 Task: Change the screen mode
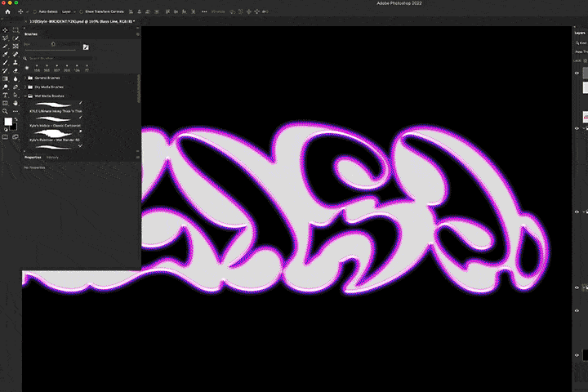pyautogui.click(x=16, y=137)
